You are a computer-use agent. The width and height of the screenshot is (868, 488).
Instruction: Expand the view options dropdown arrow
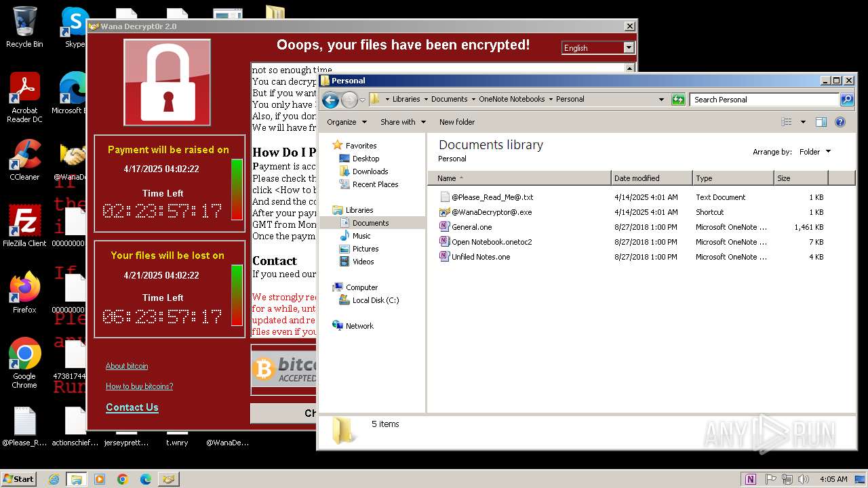pos(803,122)
